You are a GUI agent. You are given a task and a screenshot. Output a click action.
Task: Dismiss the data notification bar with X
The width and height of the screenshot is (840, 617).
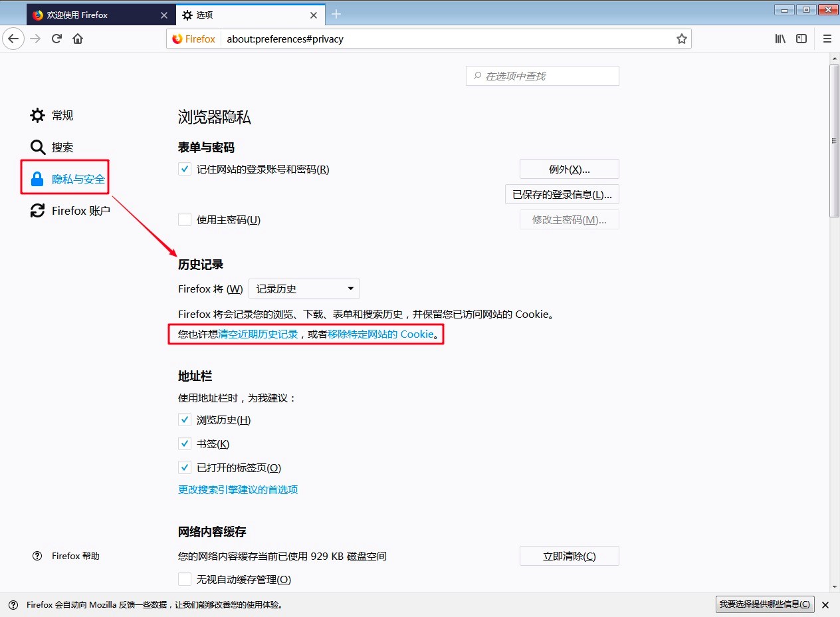tap(825, 604)
